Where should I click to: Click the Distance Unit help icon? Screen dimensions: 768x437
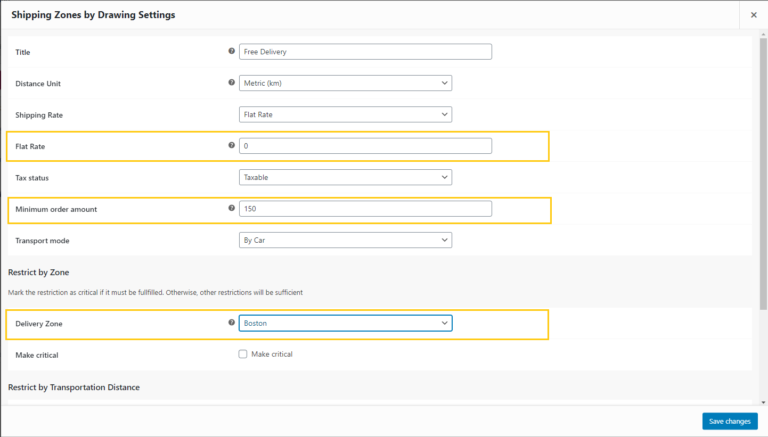(232, 83)
